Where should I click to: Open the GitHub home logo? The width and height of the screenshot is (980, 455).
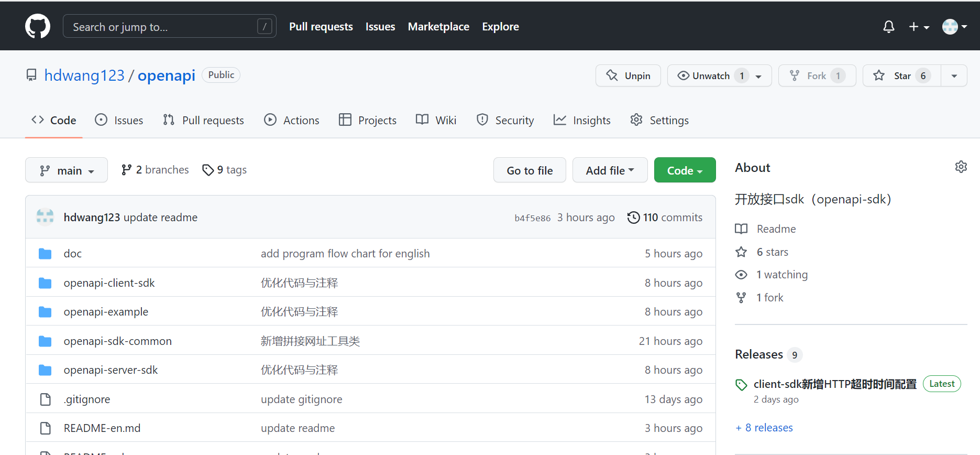coord(38,26)
